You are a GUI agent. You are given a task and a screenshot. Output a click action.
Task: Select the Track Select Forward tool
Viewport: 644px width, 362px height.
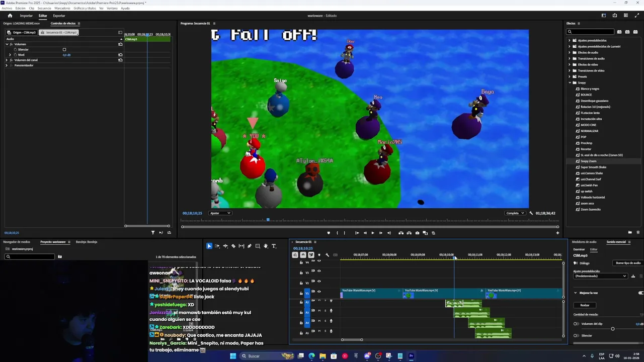coord(217,246)
